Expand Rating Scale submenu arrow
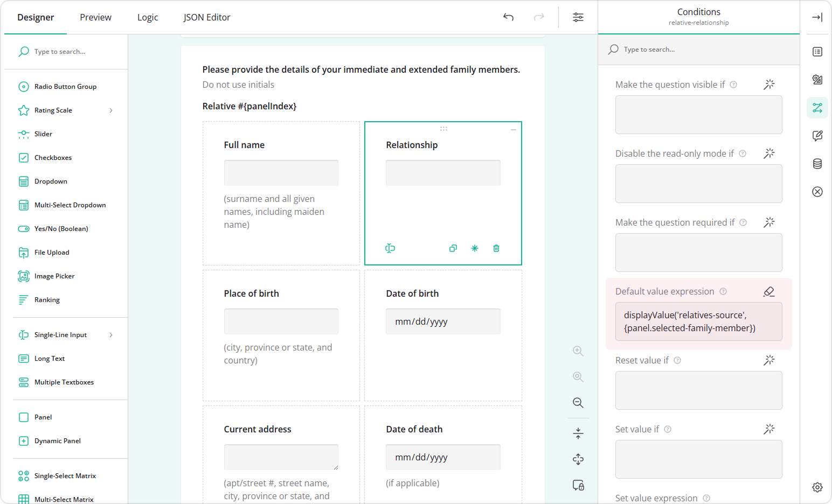Screen dimensions: 832x504 point(111,110)
